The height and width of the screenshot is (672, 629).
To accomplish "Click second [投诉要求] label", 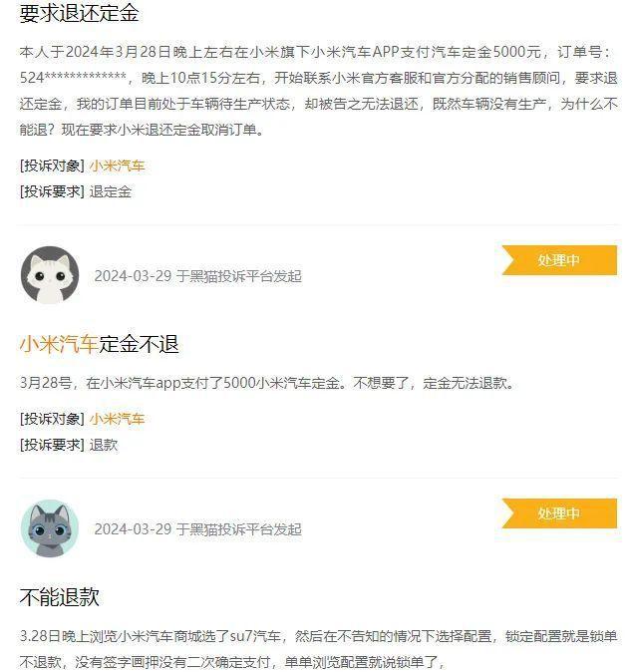I will 52,445.
